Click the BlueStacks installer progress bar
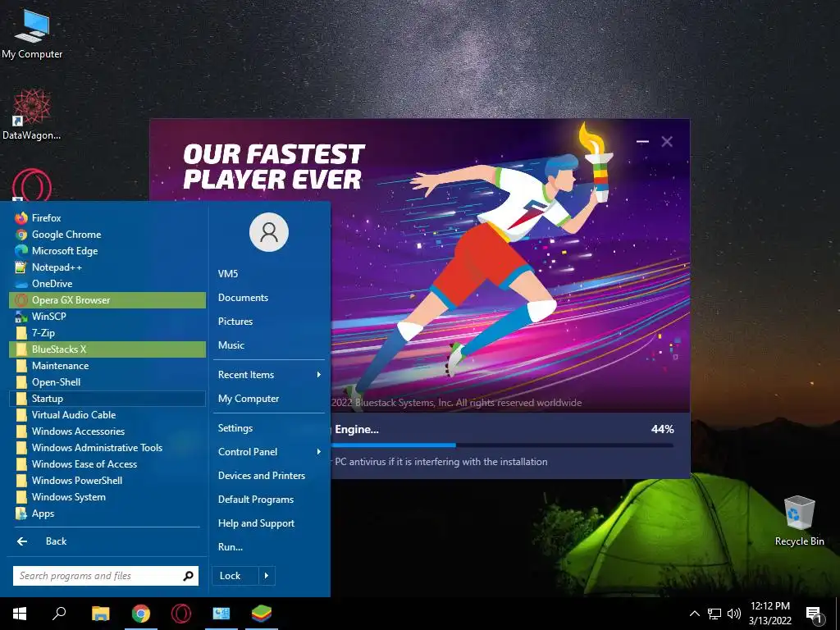The width and height of the screenshot is (840, 630). 502,445
